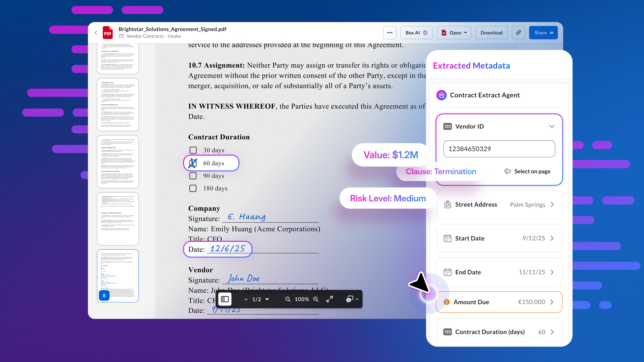The image size is (644, 362).
Task: Expand the Street Address metadata row
Action: pyautogui.click(x=552, y=205)
